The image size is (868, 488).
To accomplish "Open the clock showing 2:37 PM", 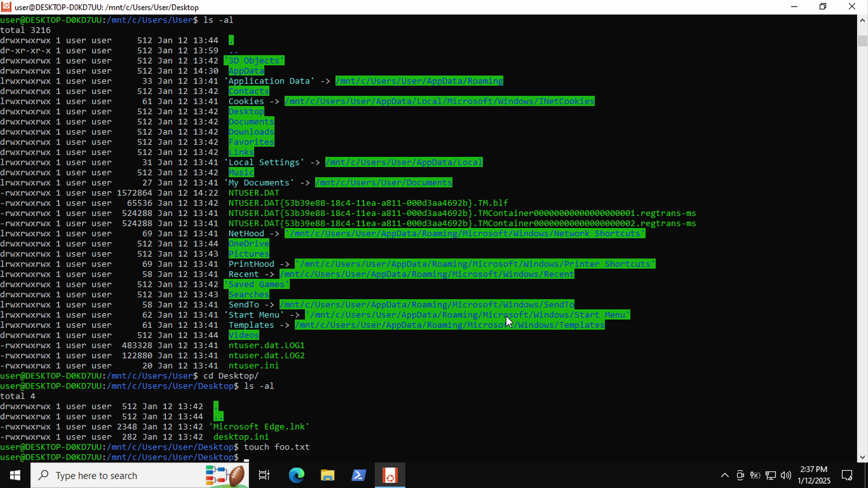I will coord(814,475).
